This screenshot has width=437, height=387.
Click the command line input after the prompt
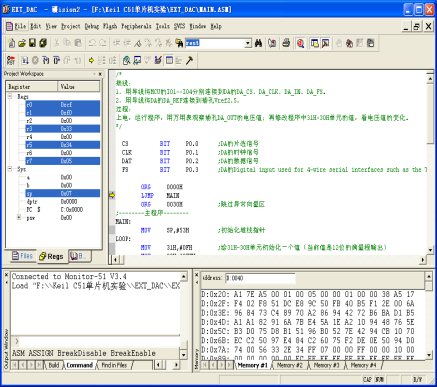[99, 341]
